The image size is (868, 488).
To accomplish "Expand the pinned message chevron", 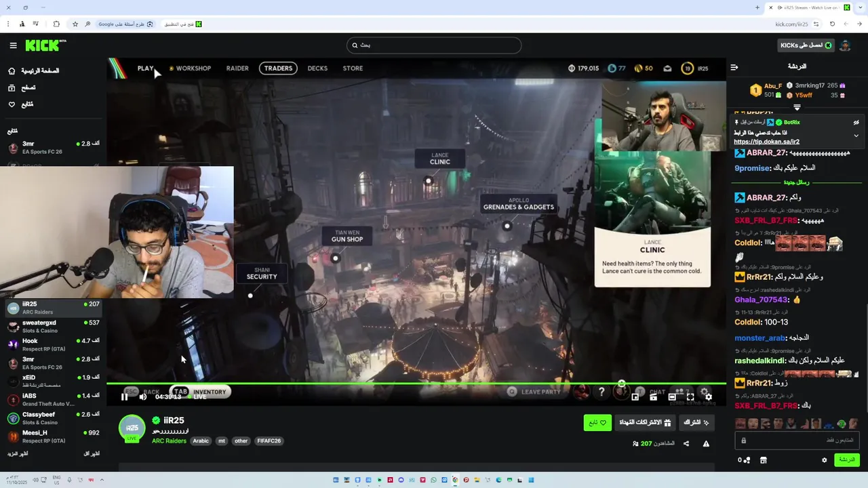I will point(856,136).
